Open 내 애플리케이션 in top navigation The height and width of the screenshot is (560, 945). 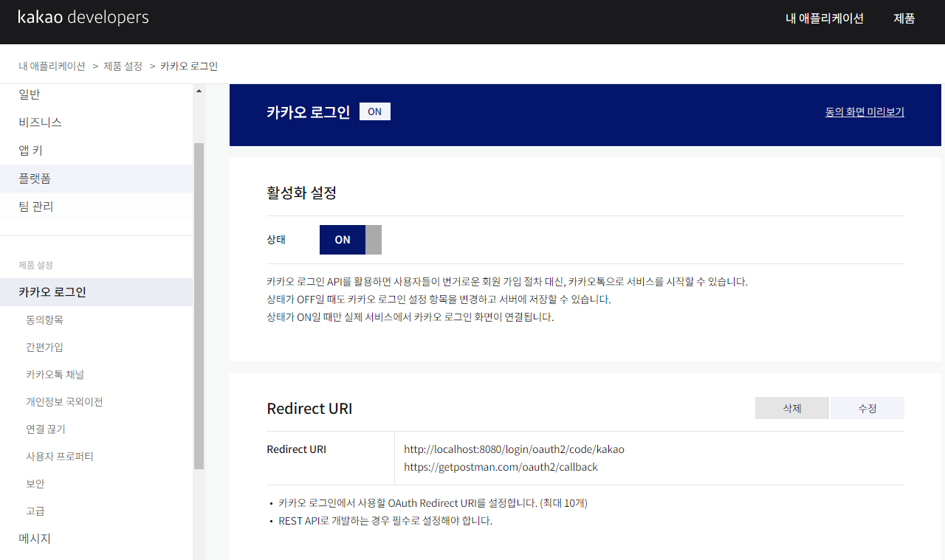[825, 18]
